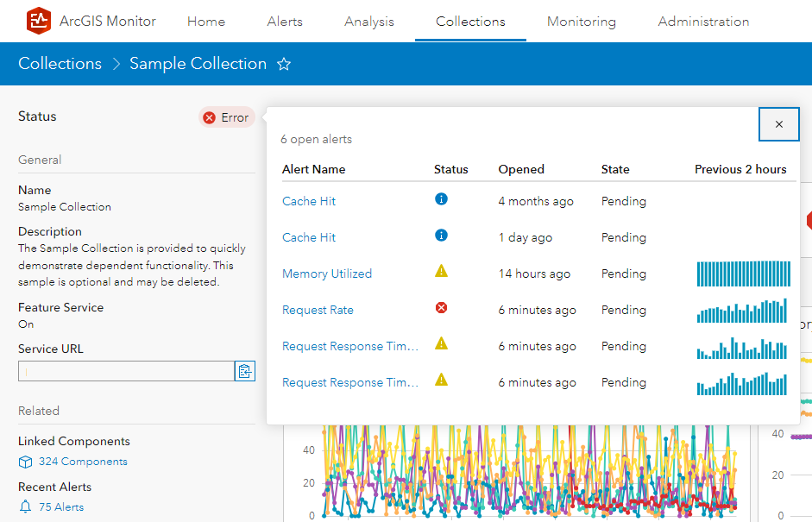Image resolution: width=812 pixels, height=522 pixels.
Task: Click the ArcGIS Monitor logo icon
Action: pos(39,21)
